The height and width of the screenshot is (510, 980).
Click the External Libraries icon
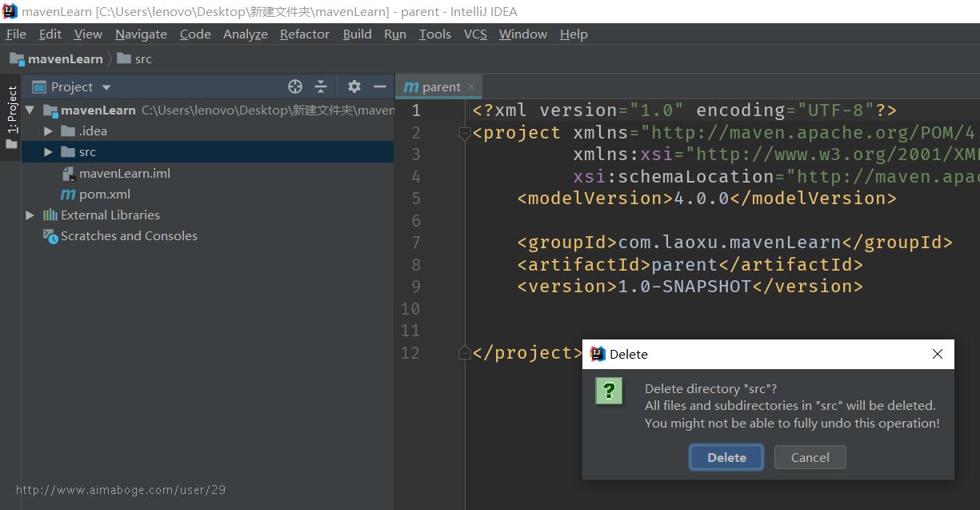50,215
